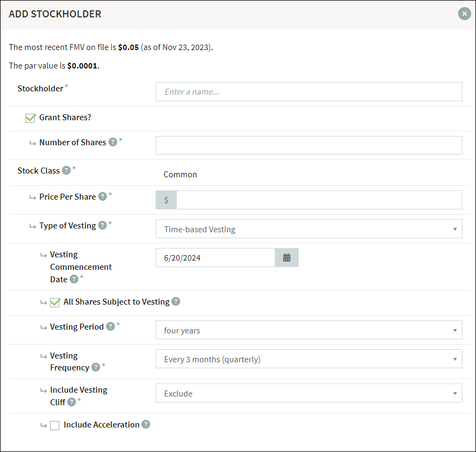Screen dimensions: 476x452
Task: Open the calendar date picker icon
Action: (x=287, y=258)
